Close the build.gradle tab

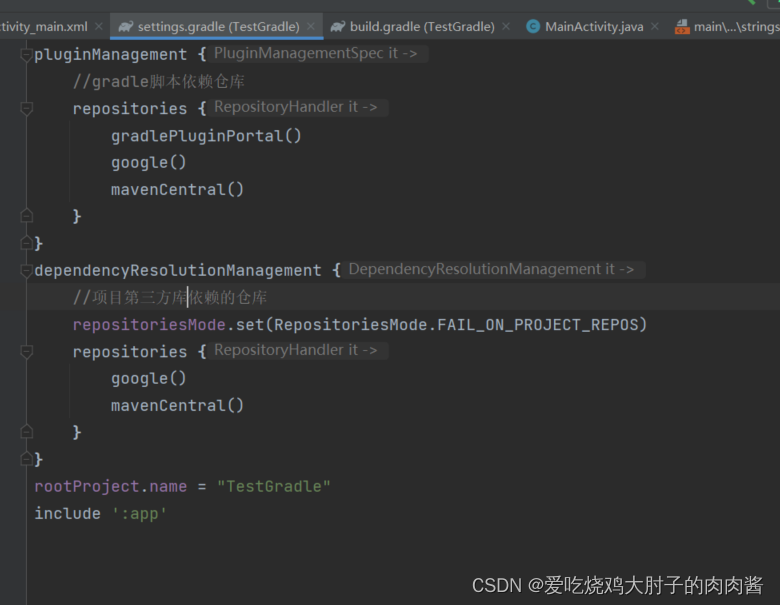(x=506, y=26)
